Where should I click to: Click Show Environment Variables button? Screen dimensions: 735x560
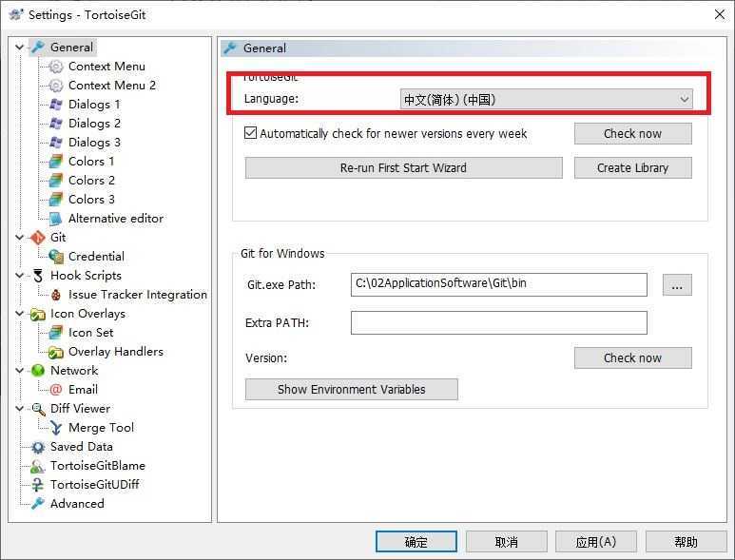[x=352, y=390]
